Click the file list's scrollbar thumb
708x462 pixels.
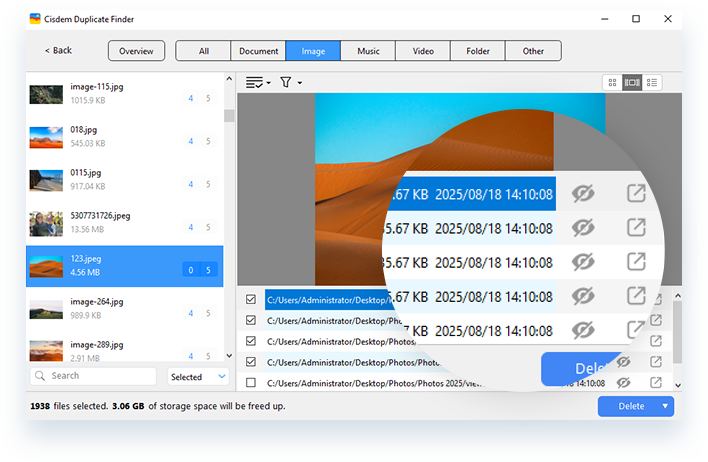tap(229, 116)
